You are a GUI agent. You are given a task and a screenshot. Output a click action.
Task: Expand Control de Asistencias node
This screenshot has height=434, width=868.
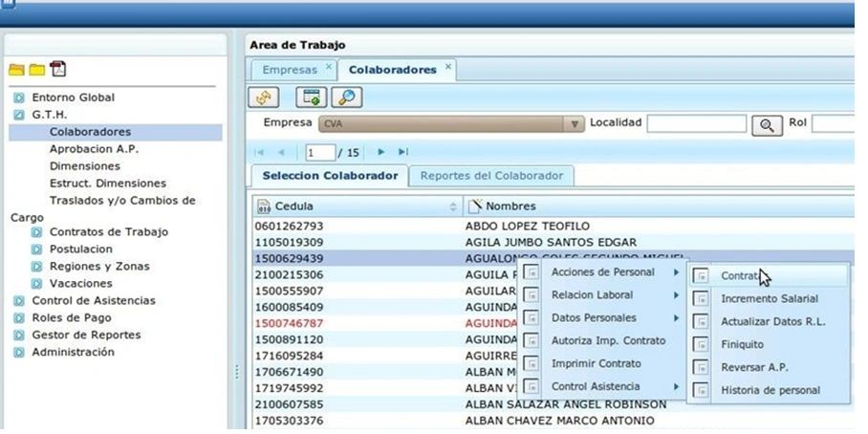pyautogui.click(x=19, y=301)
